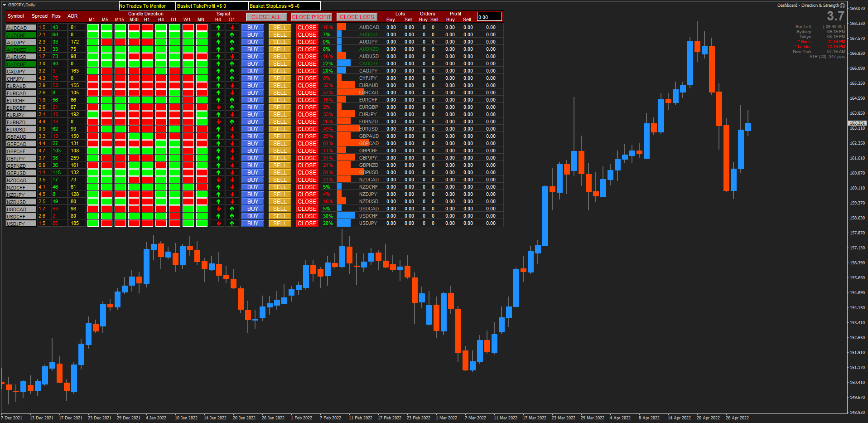Click the ATR (20): 347 pips text
The image size is (868, 423).
827,57
